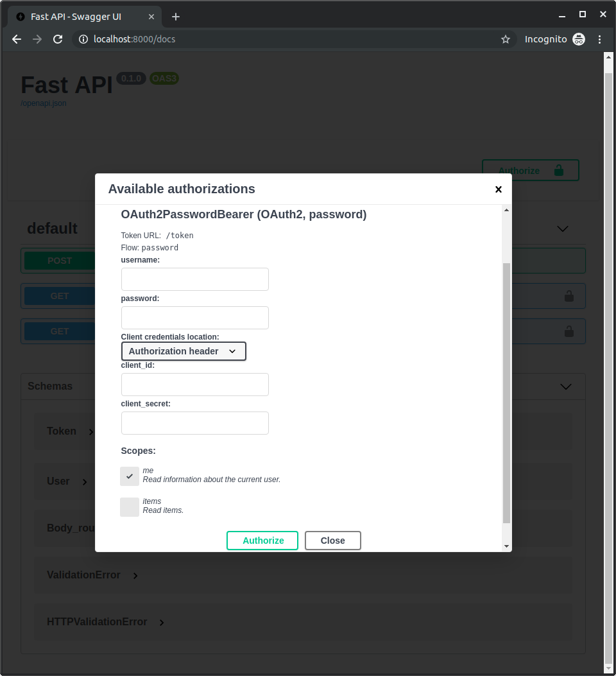Expand the ValidationError schema

[x=135, y=576]
